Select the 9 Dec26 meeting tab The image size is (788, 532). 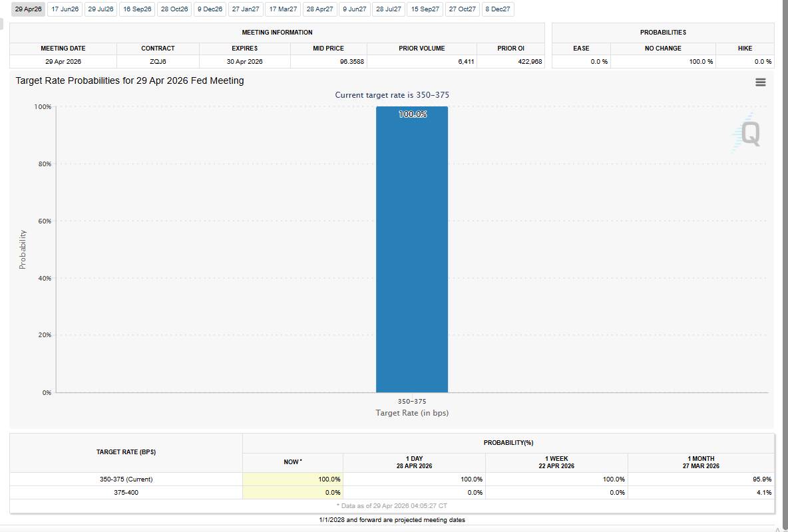point(210,9)
